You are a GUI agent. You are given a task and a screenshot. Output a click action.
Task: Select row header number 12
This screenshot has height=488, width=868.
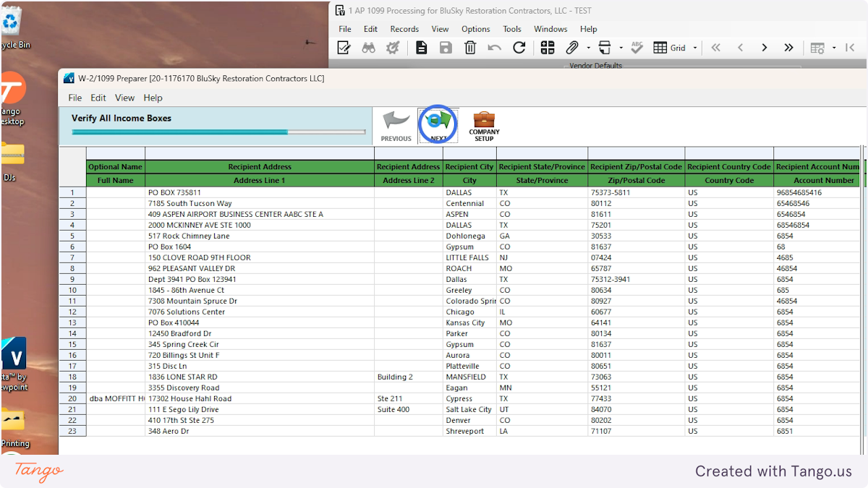[x=72, y=312]
